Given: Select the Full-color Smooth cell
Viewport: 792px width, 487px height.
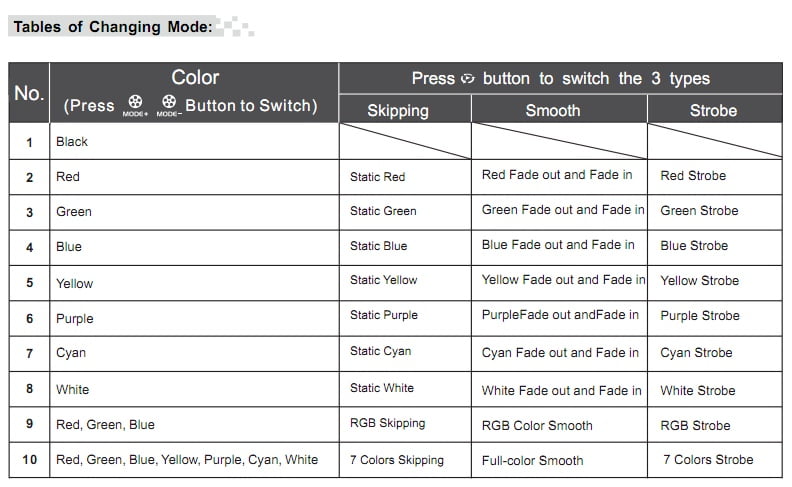Looking at the screenshot, I should click(x=532, y=461).
